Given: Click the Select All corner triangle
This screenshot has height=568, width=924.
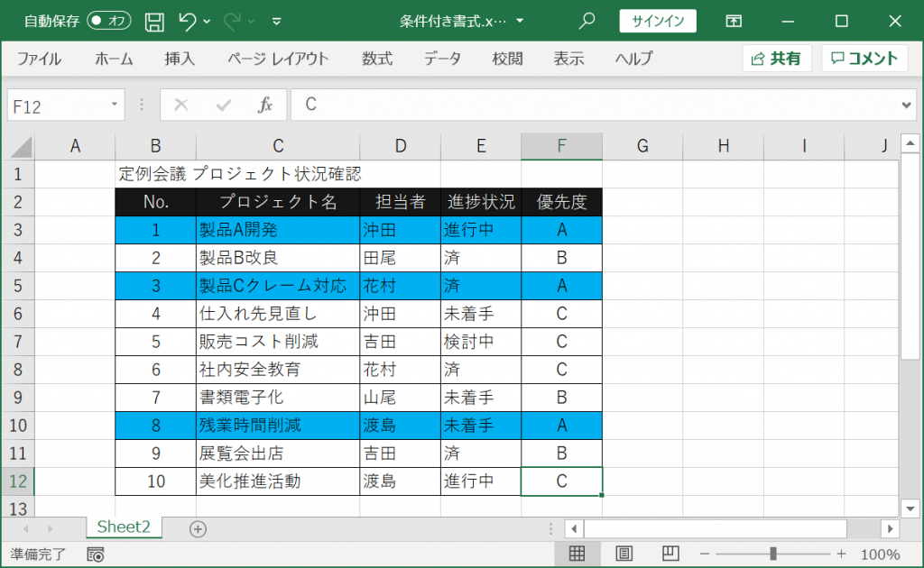Looking at the screenshot, I should [21, 147].
